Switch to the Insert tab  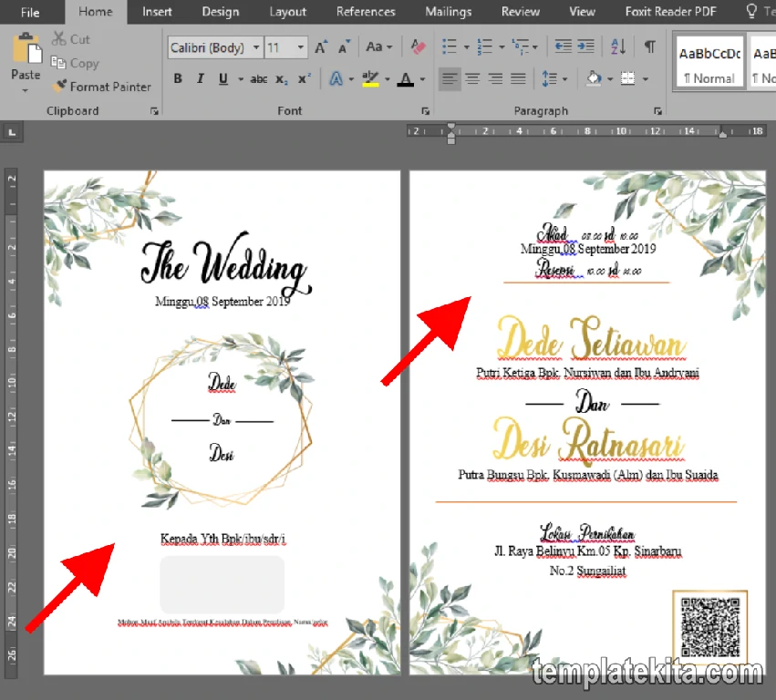point(157,12)
